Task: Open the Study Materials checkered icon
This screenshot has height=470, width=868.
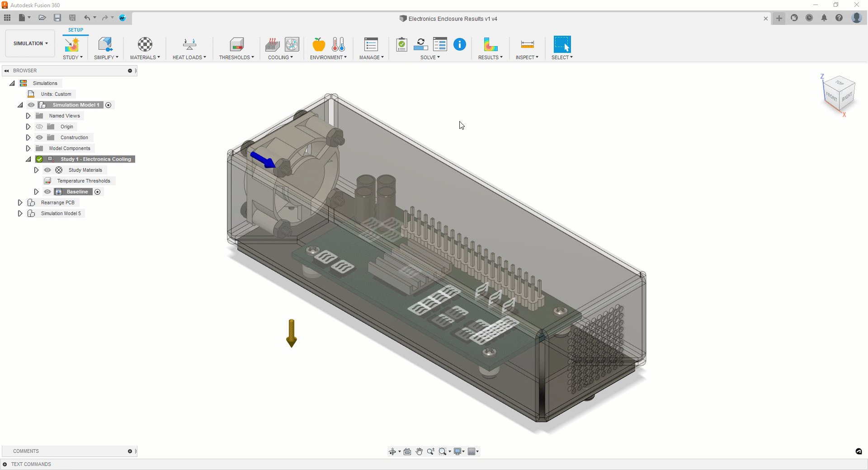Action: 59,170
